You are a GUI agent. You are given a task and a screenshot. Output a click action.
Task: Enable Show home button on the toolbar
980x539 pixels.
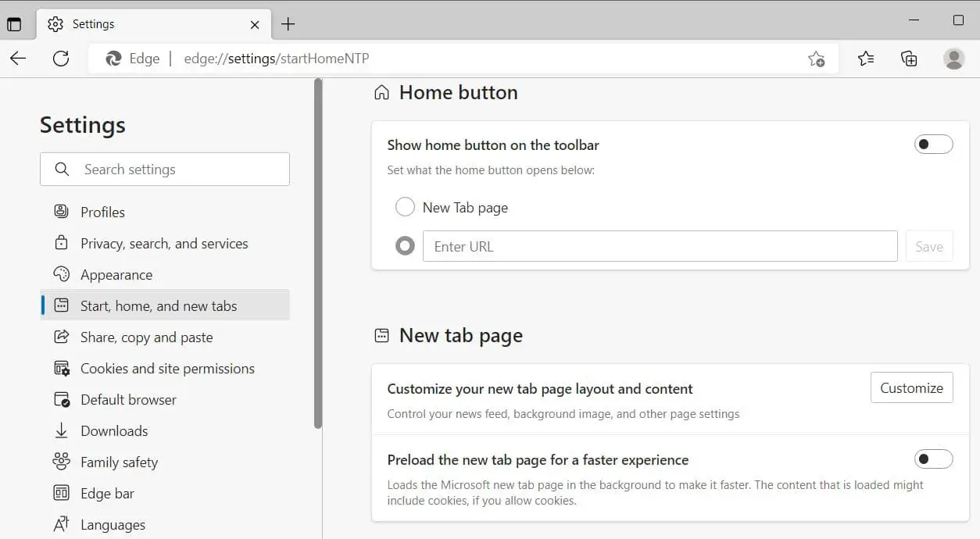pos(933,145)
